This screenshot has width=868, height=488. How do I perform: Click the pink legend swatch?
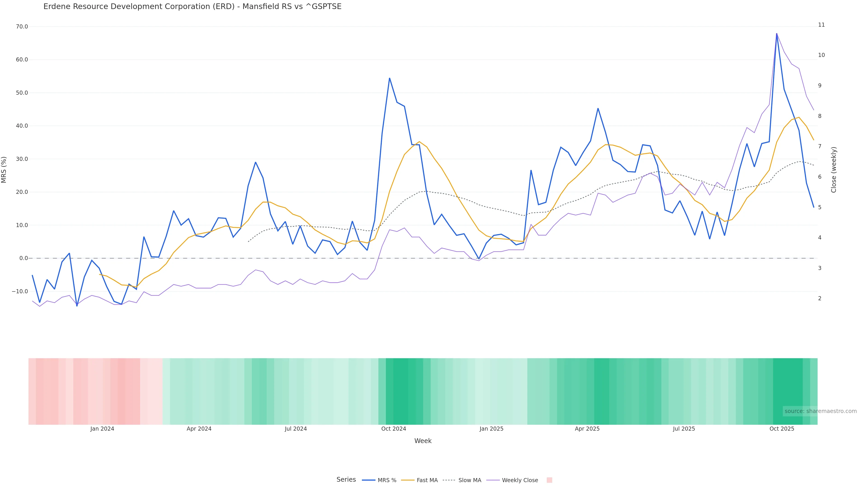549,480
